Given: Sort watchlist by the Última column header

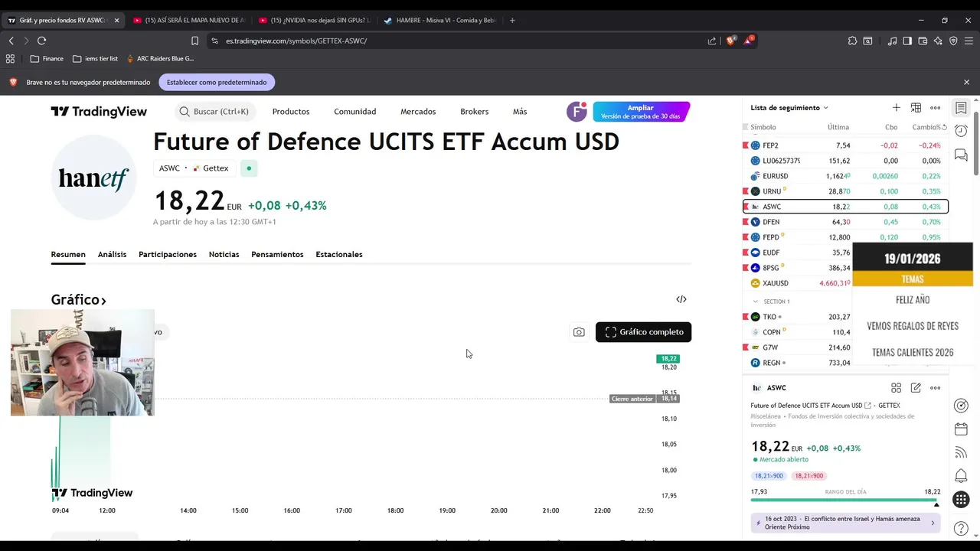Looking at the screenshot, I should (838, 127).
